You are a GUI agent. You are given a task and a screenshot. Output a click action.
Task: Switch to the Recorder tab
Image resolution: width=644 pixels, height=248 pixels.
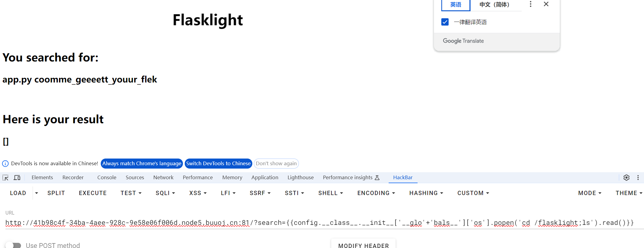coord(73,177)
